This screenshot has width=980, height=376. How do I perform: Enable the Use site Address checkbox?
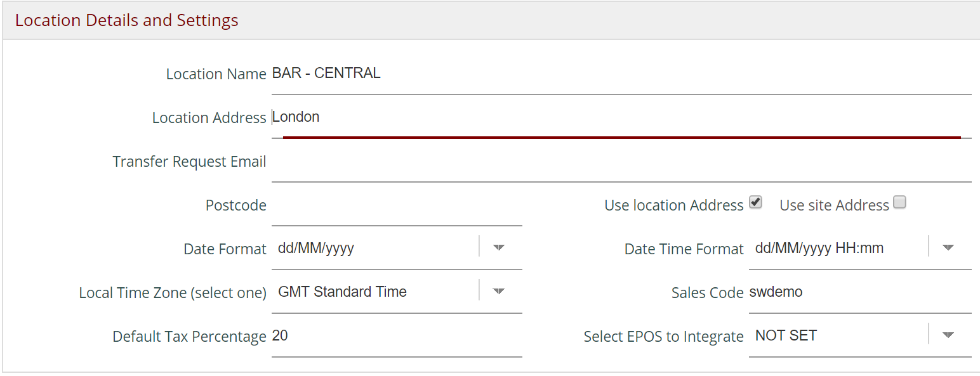899,202
